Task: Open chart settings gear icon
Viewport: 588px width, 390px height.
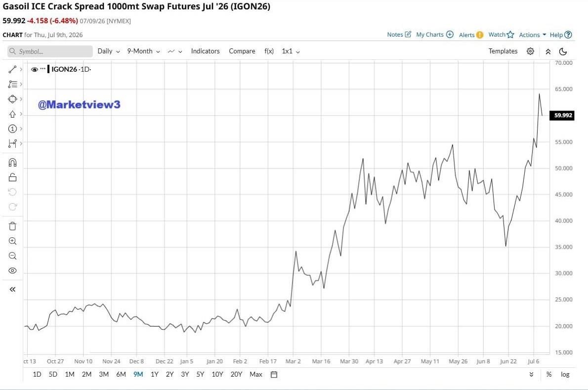Action: point(530,51)
